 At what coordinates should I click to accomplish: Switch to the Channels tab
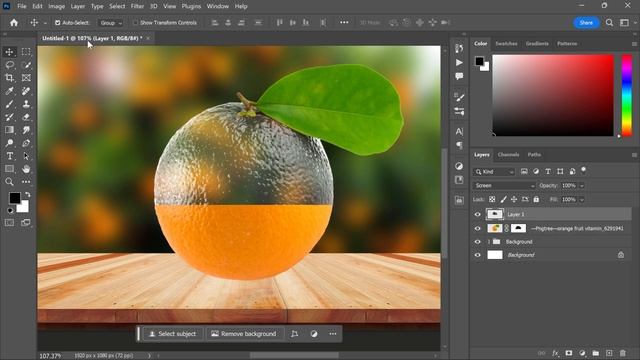(x=509, y=155)
